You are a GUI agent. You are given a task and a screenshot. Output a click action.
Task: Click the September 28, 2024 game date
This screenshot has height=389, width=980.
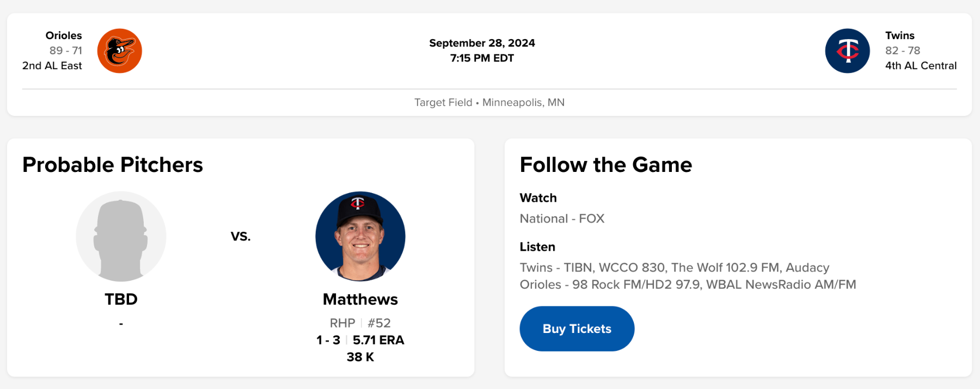pyautogui.click(x=482, y=43)
